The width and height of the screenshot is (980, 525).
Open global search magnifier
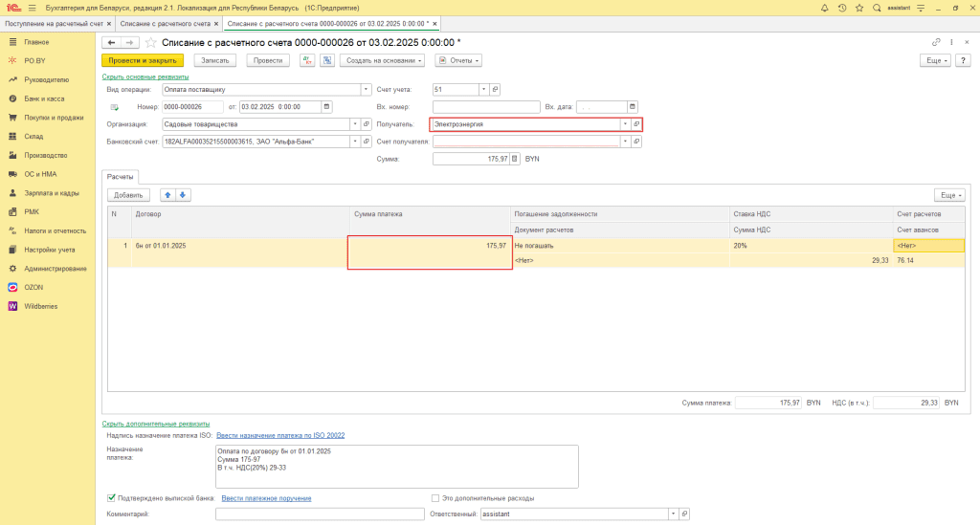pos(877,8)
